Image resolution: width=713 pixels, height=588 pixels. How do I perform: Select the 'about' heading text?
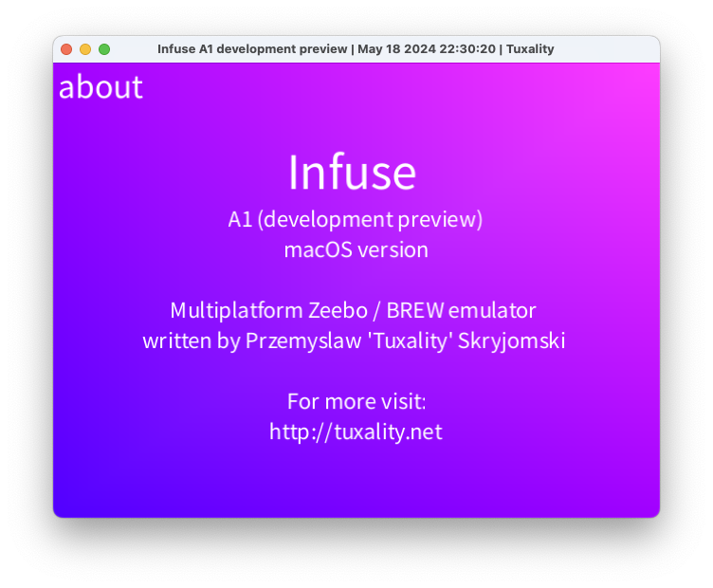point(101,86)
